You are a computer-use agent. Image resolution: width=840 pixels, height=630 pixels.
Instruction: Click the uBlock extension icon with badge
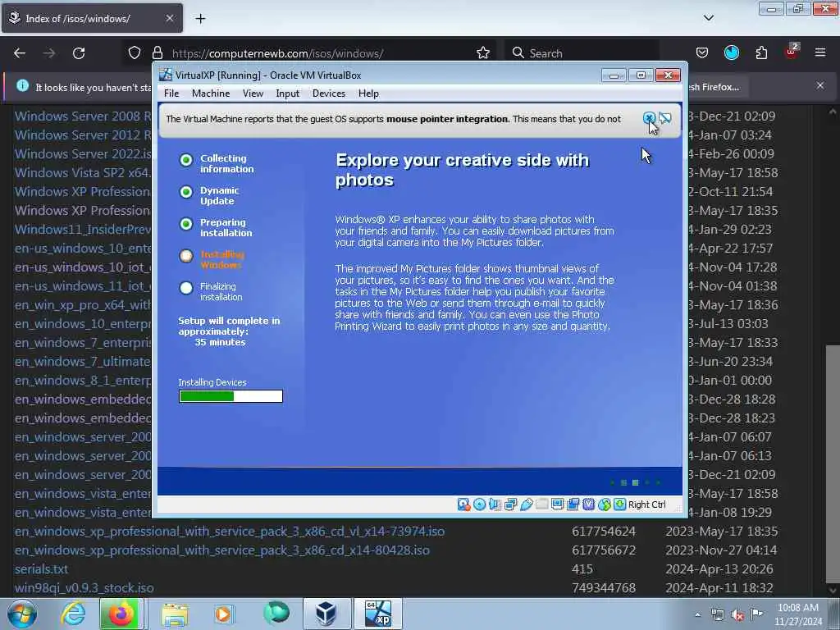pyautogui.click(x=792, y=52)
